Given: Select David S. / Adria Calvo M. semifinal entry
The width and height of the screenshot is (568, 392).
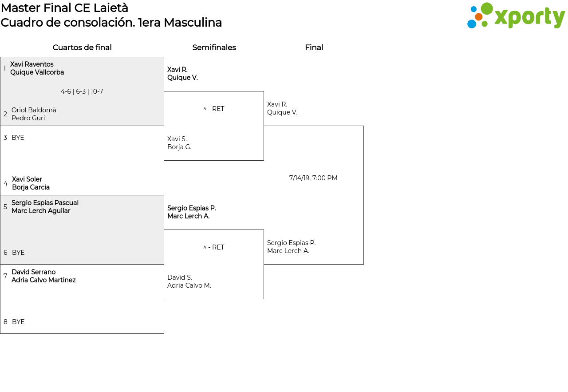Looking at the screenshot, I should (x=189, y=281).
